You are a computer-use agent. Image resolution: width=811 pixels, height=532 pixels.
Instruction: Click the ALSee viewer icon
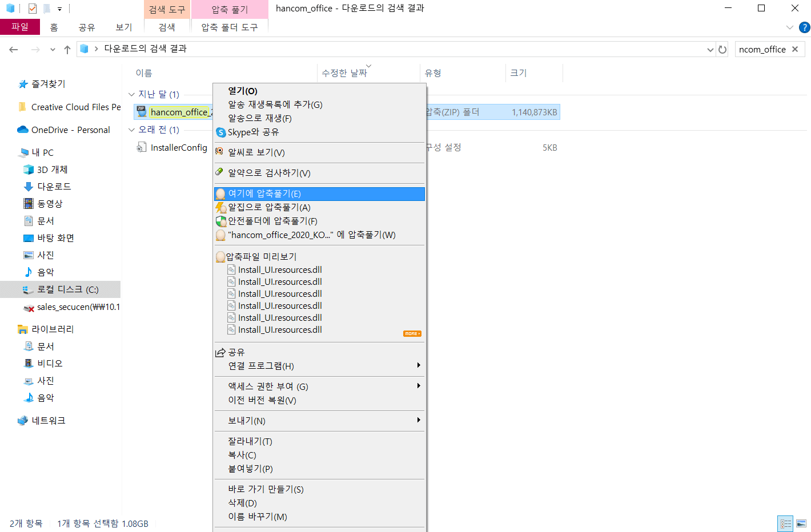coord(219,152)
